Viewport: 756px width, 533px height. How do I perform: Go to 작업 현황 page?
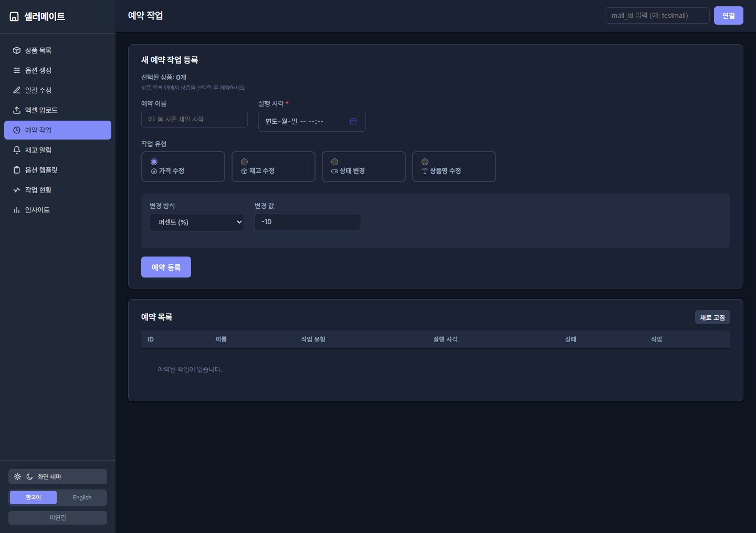(58, 190)
